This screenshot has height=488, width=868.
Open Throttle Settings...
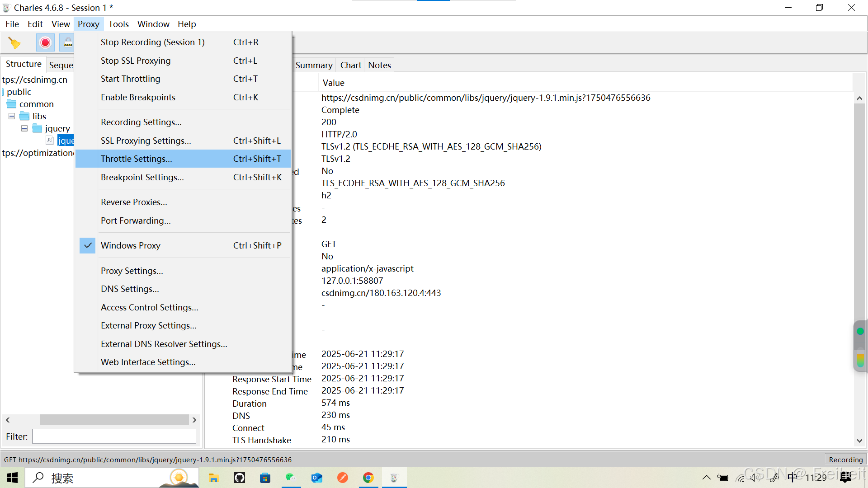point(183,159)
